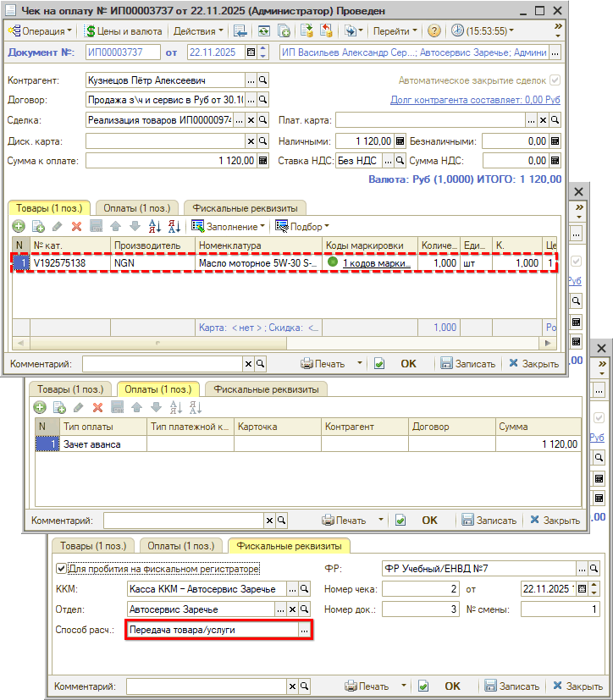
Task: Clear the Сделка field with X icon
Action: tap(251, 120)
